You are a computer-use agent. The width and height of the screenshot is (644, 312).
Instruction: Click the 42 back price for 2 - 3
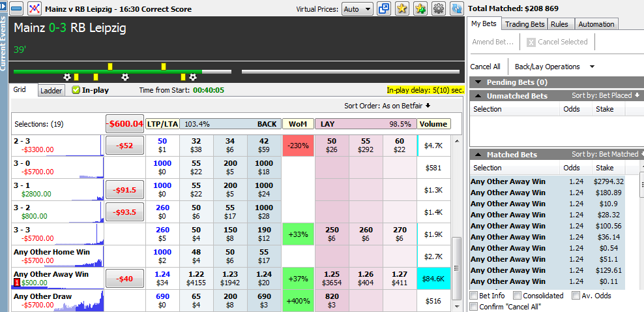coord(264,146)
